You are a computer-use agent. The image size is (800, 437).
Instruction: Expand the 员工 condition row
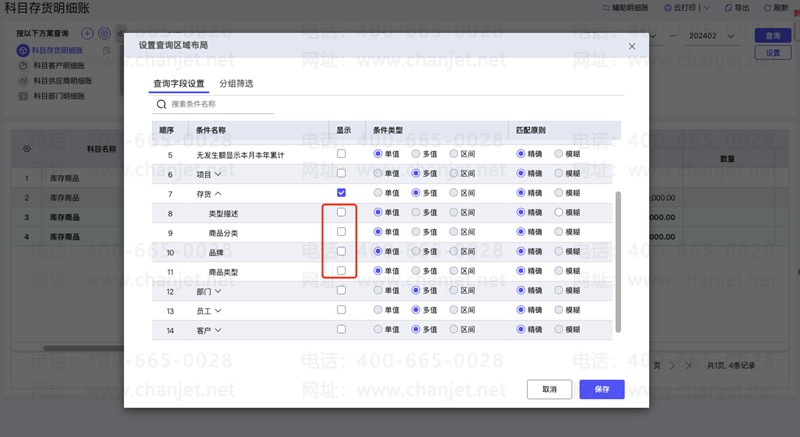click(x=218, y=311)
